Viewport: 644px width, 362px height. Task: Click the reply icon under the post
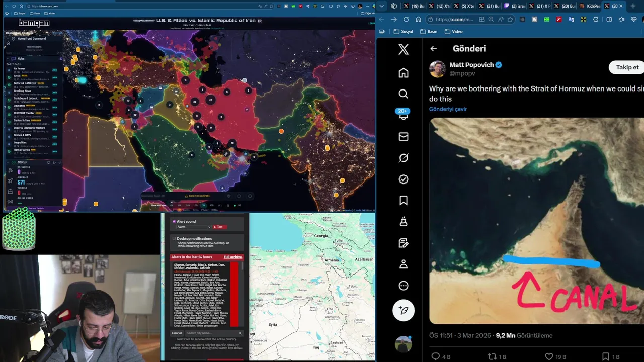click(x=436, y=356)
